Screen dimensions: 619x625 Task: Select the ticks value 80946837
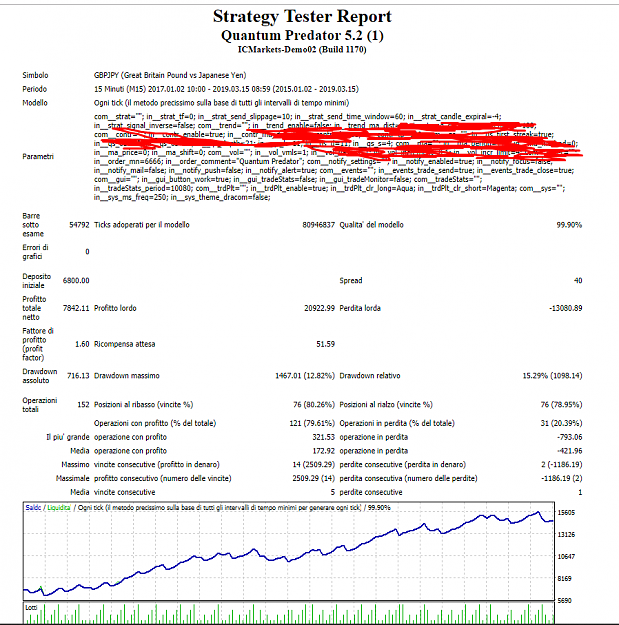tap(318, 225)
